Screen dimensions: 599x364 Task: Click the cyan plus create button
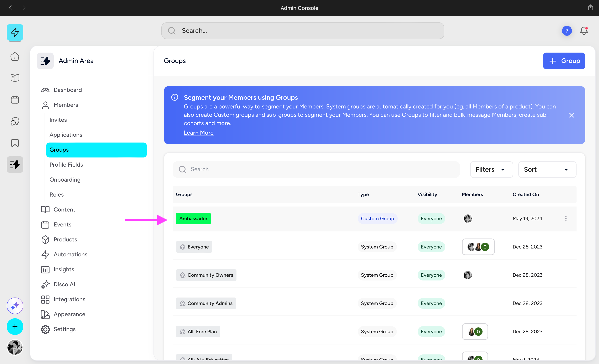point(15,327)
